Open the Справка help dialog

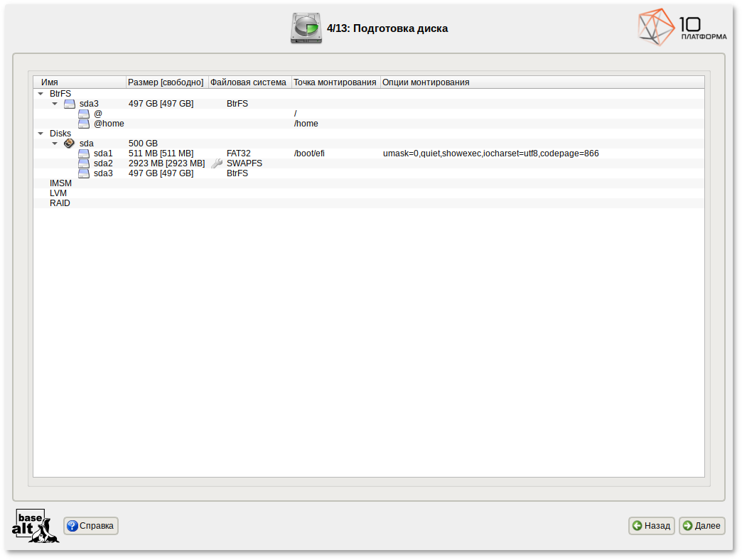coord(90,526)
